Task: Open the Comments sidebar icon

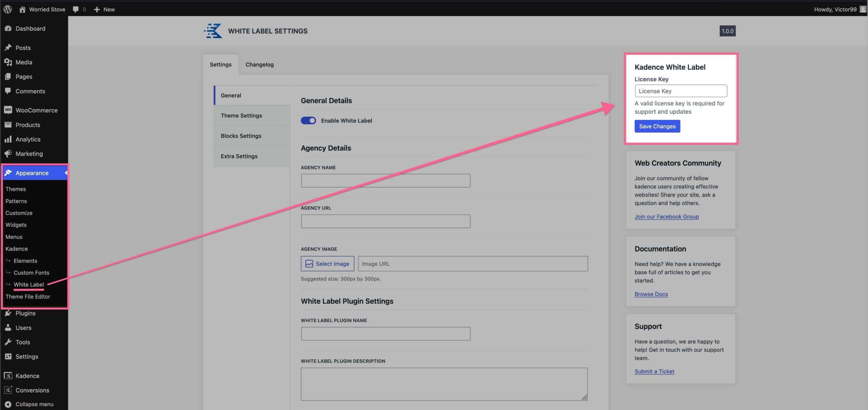Action: (x=8, y=91)
